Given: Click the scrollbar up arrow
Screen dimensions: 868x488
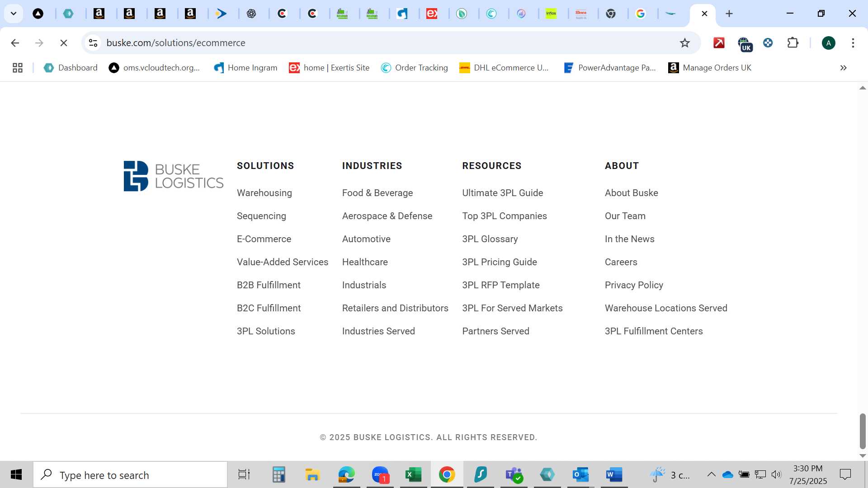Looking at the screenshot, I should (863, 88).
